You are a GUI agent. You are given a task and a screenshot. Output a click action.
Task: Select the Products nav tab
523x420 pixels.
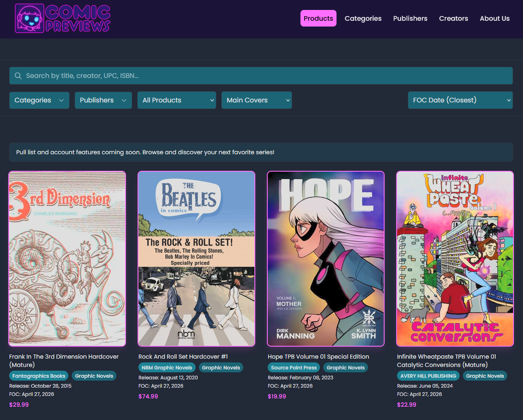(x=318, y=18)
